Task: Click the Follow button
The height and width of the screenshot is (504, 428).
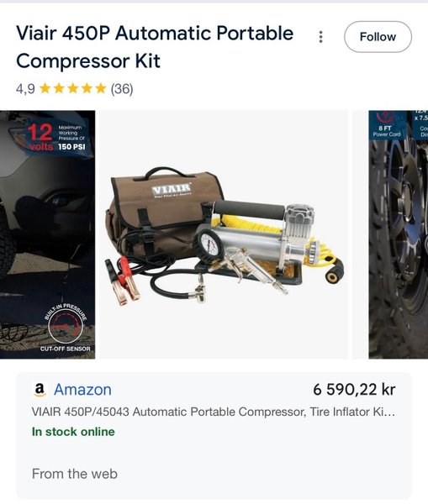Action: click(378, 37)
